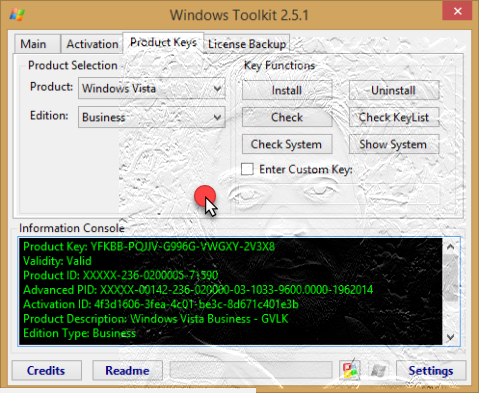Open the Settings button
The width and height of the screenshot is (479, 393).
(431, 370)
